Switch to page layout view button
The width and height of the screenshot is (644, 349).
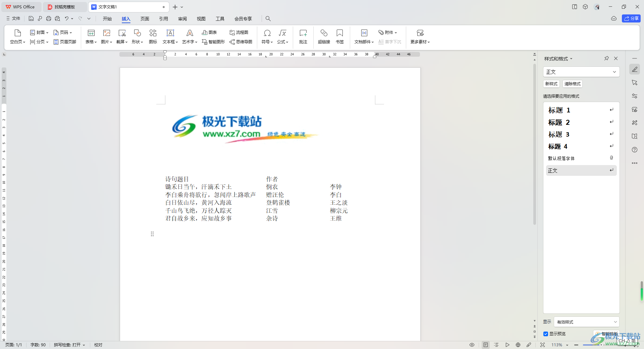(x=486, y=345)
